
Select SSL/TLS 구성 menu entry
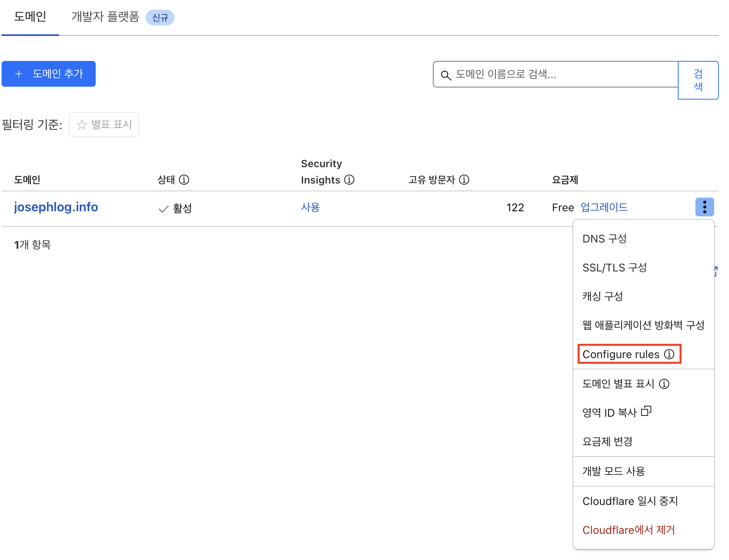[615, 268]
